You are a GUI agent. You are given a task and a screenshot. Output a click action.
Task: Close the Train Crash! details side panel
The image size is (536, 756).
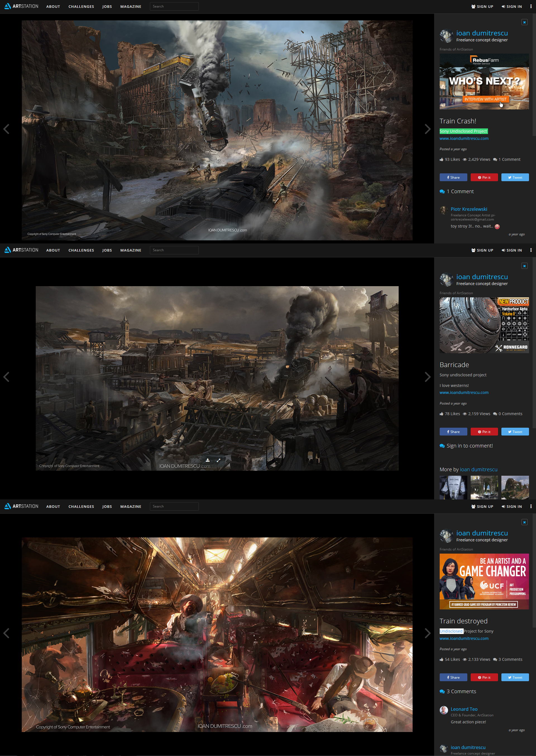pos(524,22)
